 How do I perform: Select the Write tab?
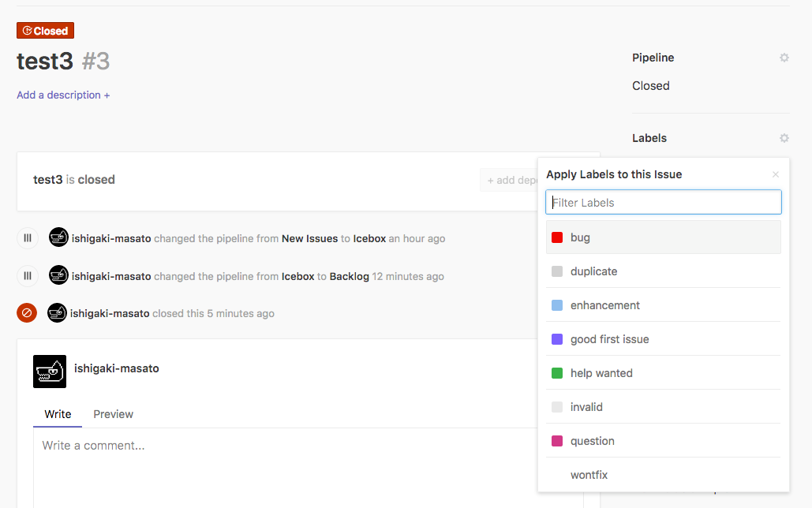click(57, 413)
